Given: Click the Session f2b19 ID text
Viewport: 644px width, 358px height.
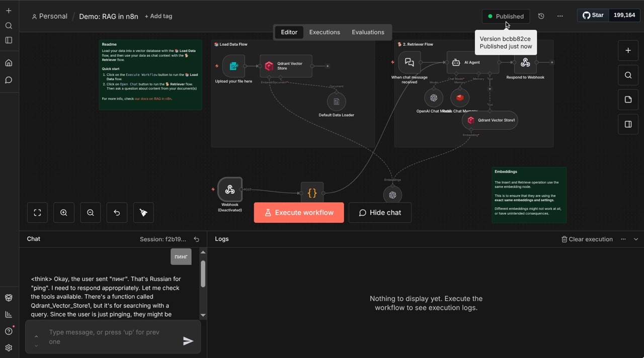Looking at the screenshot, I should 163,239.
